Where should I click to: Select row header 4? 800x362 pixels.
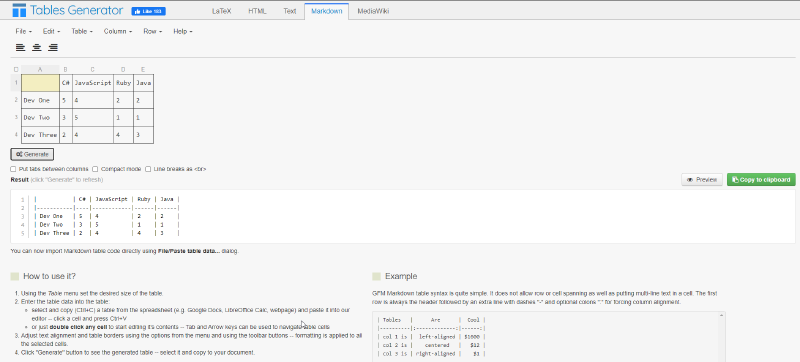click(16, 135)
